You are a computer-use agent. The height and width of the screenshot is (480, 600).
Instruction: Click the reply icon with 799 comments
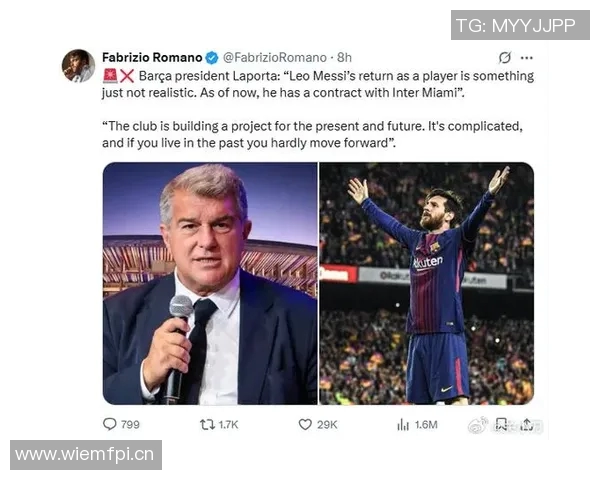pyautogui.click(x=110, y=424)
